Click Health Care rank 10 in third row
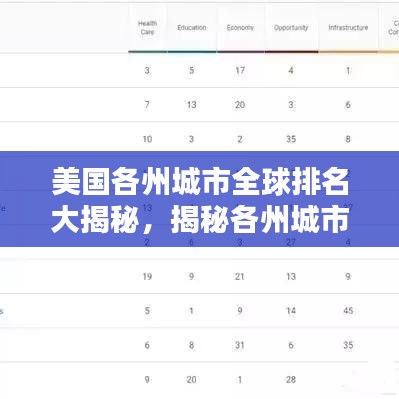Image resolution: width=399 pixels, height=399 pixels. 147,139
